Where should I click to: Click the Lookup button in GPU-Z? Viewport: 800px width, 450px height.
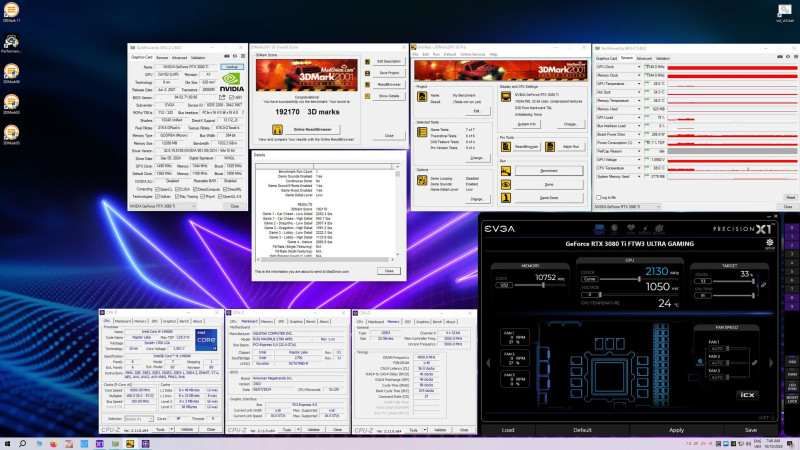232,67
